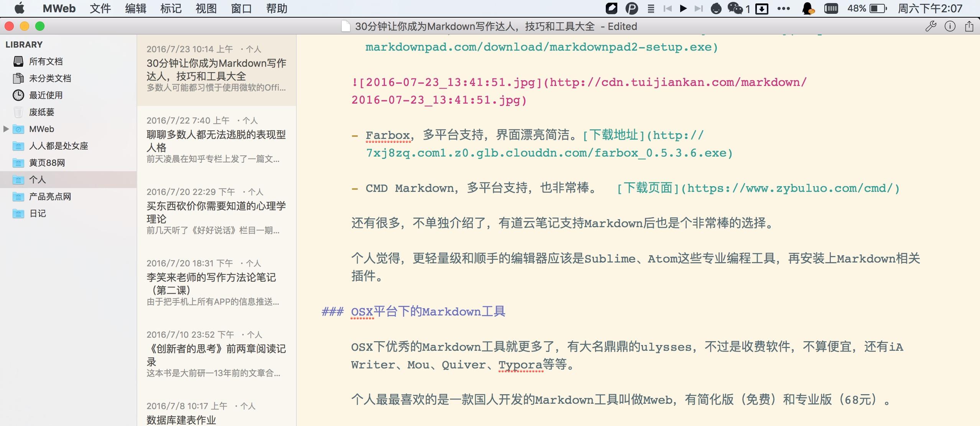Open the 视图 menu
This screenshot has height=426, width=980.
point(206,8)
